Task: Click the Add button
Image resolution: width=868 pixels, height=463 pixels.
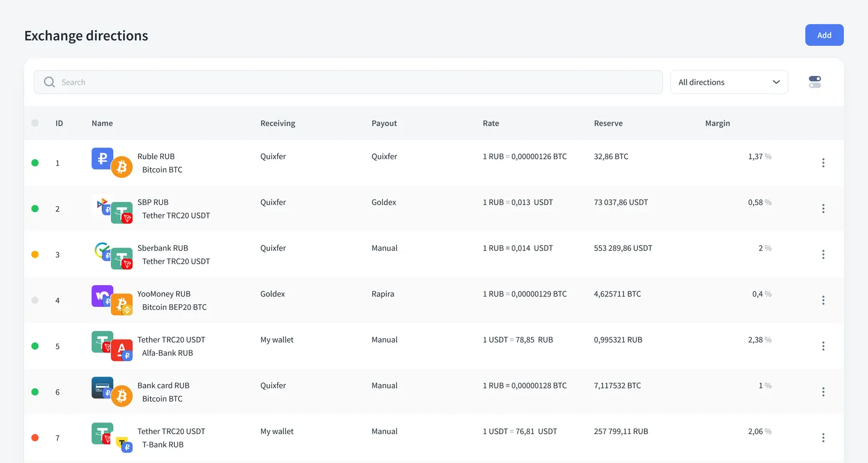Action: [x=825, y=35]
